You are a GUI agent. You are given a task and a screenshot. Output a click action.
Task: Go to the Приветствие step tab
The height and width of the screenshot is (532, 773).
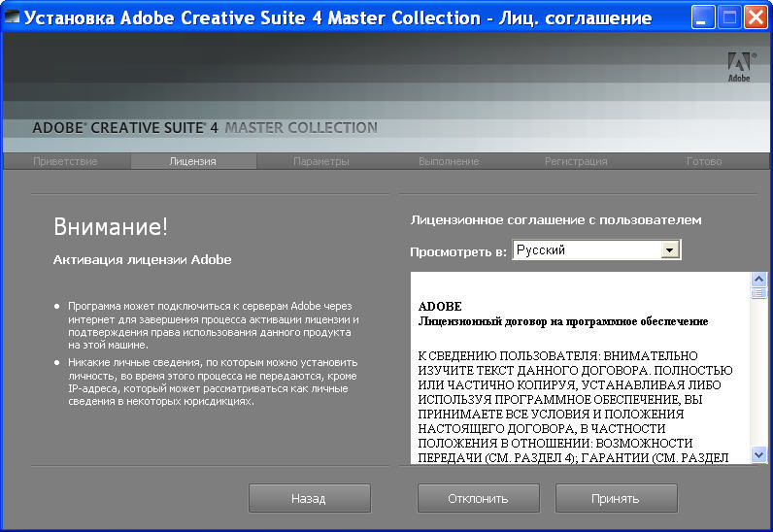point(66,161)
